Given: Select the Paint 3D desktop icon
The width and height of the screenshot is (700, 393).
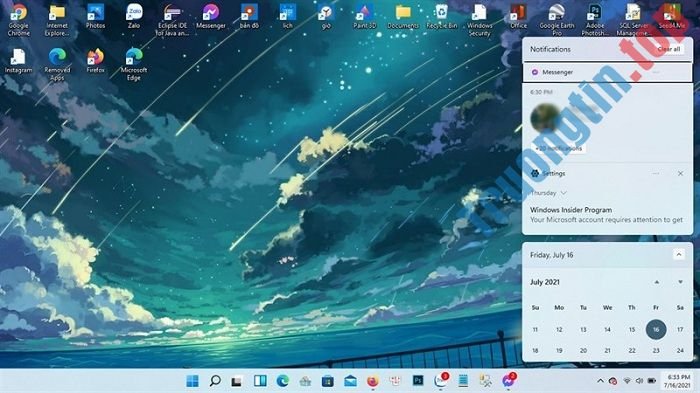Looking at the screenshot, I should pyautogui.click(x=365, y=16).
